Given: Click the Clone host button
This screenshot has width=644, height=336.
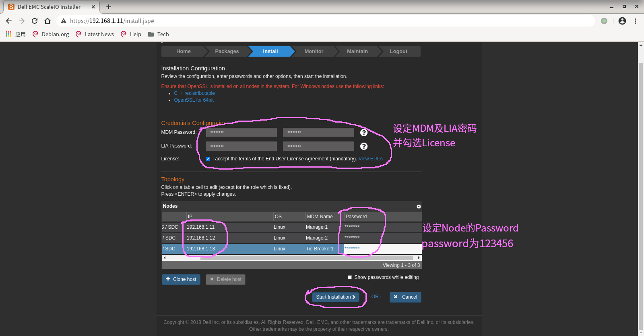Looking at the screenshot, I should click(x=181, y=279).
